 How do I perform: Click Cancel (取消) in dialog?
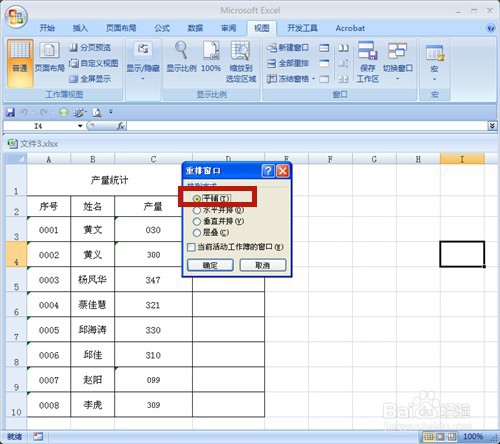pyautogui.click(x=263, y=265)
